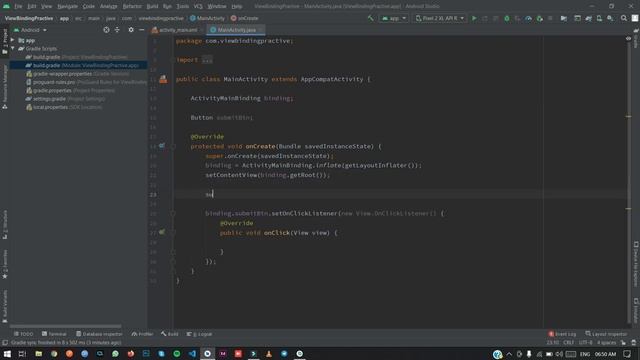Click the Make Project hammer icon
The image size is (640, 360).
pos(371,18)
